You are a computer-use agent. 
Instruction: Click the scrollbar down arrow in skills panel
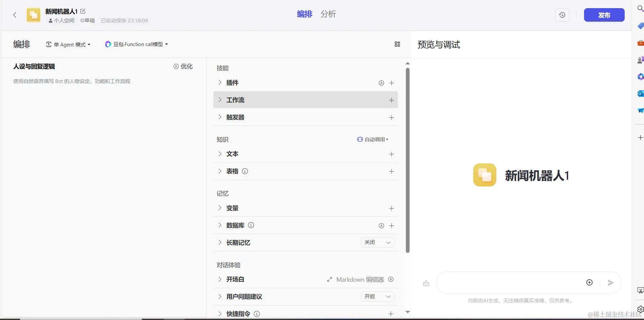[408, 312]
